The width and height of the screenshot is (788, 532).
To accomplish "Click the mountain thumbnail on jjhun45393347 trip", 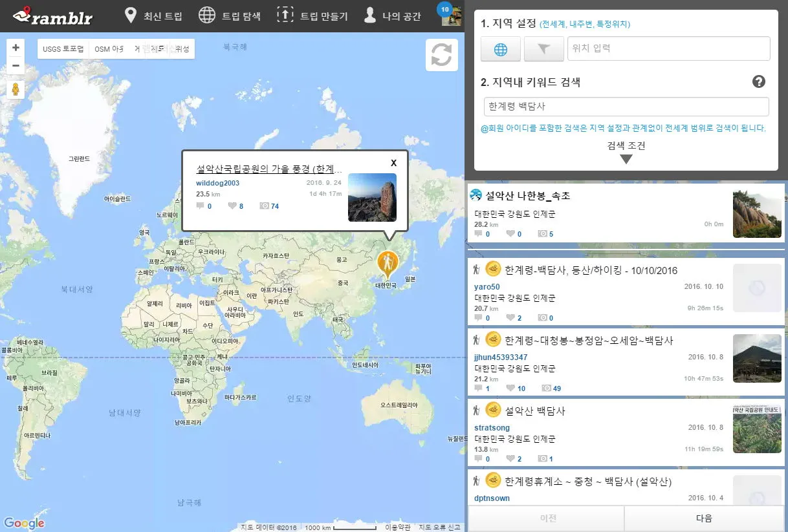I will click(x=757, y=358).
